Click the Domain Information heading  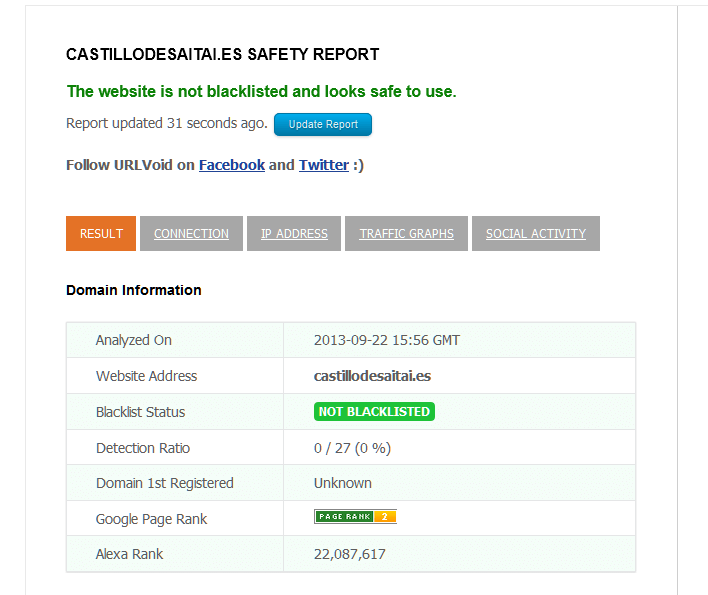coord(134,290)
